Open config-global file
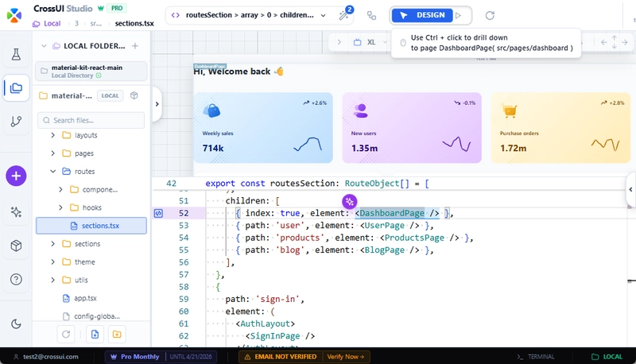 96,316
